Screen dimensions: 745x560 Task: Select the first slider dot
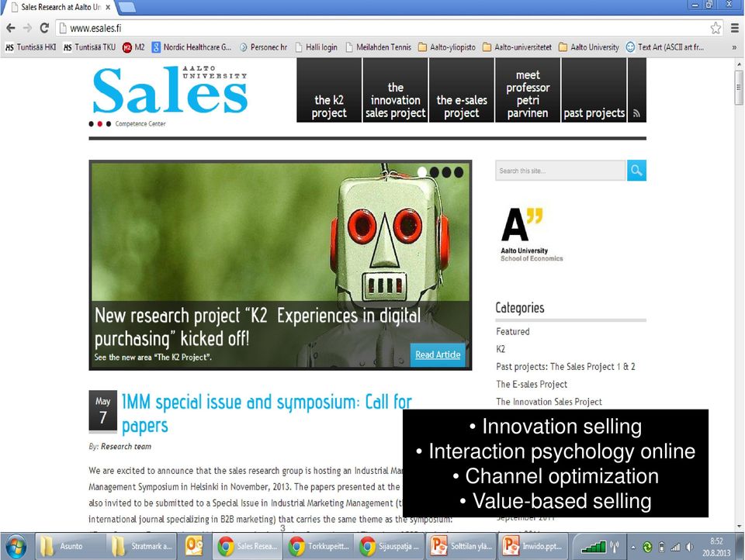point(422,172)
